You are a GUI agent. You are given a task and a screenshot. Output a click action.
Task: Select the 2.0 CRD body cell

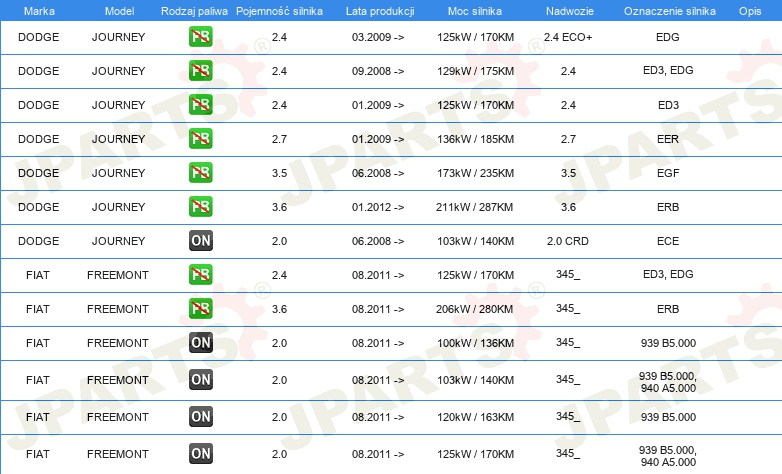click(568, 241)
